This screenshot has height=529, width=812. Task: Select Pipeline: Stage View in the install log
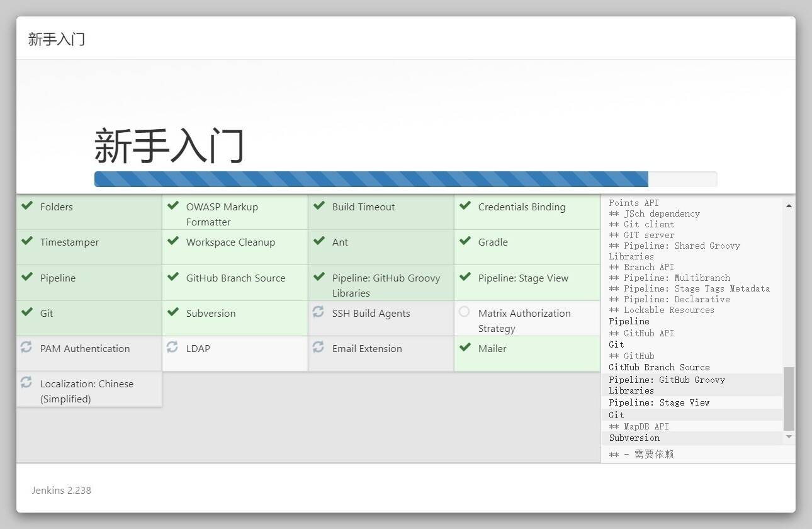[x=658, y=402]
